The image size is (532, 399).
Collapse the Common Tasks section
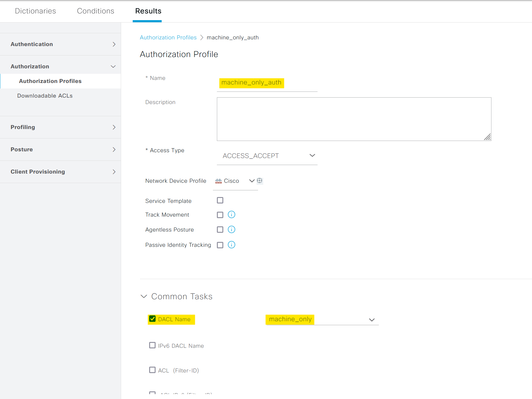(x=144, y=296)
